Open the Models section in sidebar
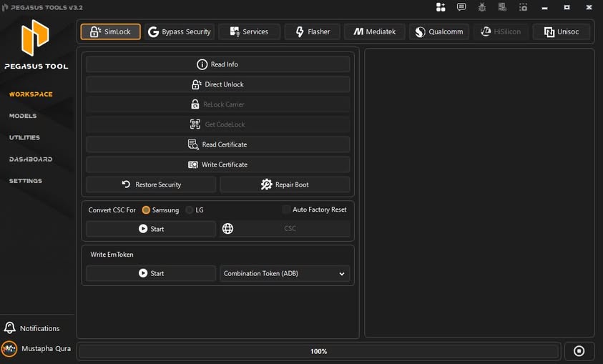Viewport: 603px width, 364px height. (x=23, y=116)
